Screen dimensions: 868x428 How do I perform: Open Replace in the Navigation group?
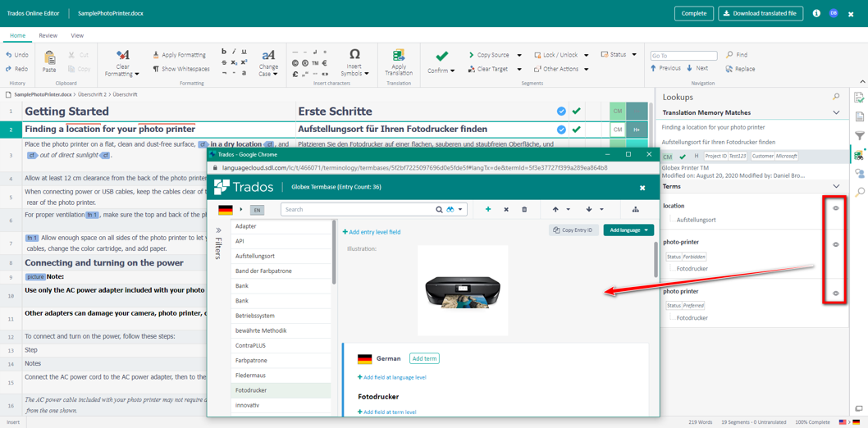coord(740,69)
